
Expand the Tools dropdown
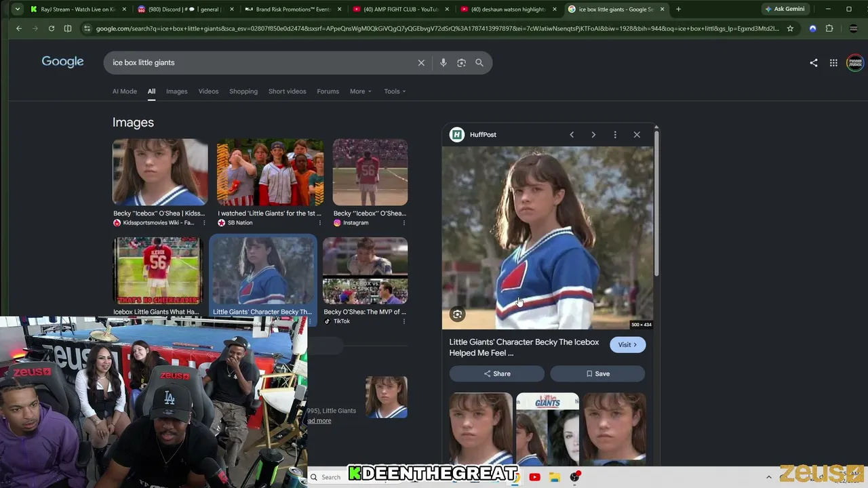395,91
